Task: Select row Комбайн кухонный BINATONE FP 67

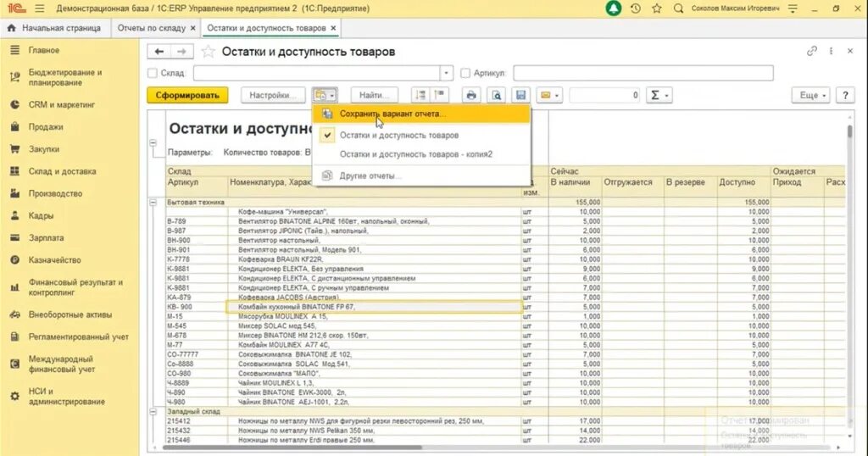Action: point(374,307)
